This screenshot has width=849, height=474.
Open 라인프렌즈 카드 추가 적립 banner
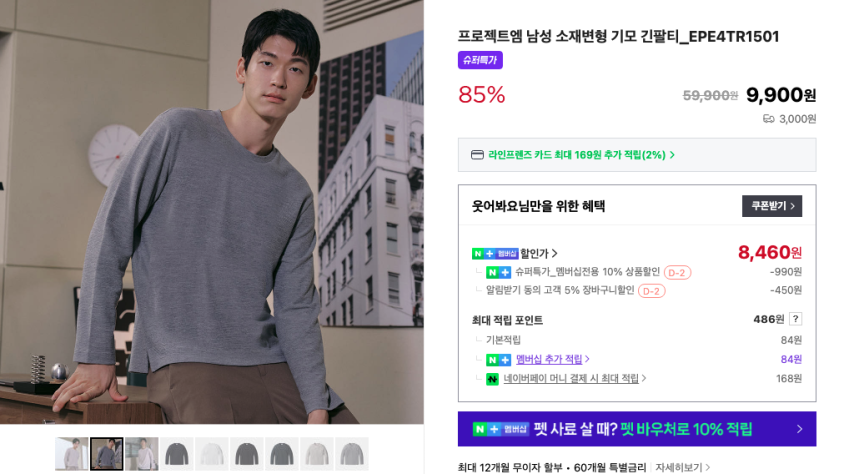pos(637,155)
